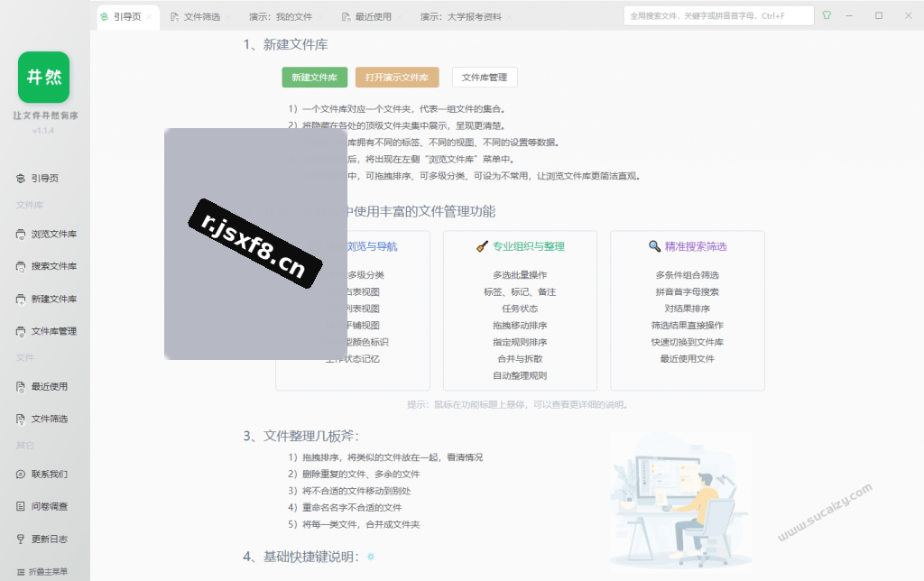Open 联系我们 in the sidebar
The image size is (924, 581).
[x=42, y=475]
